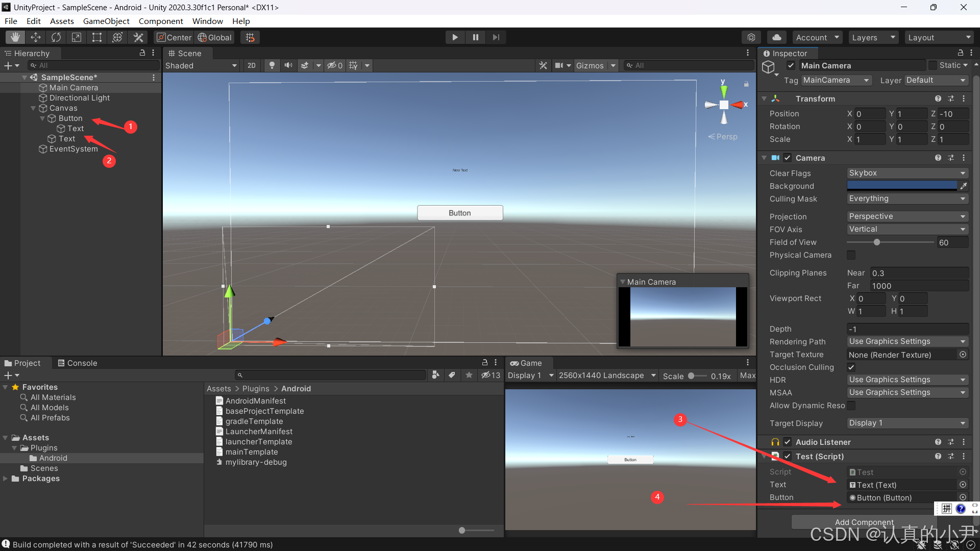Select the Rotate tool

click(x=56, y=37)
